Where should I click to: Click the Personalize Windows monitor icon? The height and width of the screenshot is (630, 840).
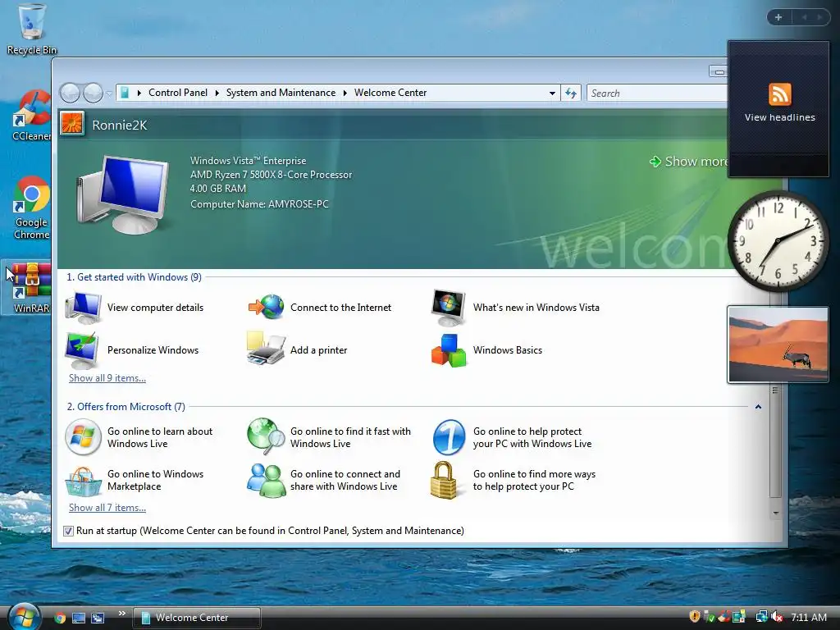point(81,350)
